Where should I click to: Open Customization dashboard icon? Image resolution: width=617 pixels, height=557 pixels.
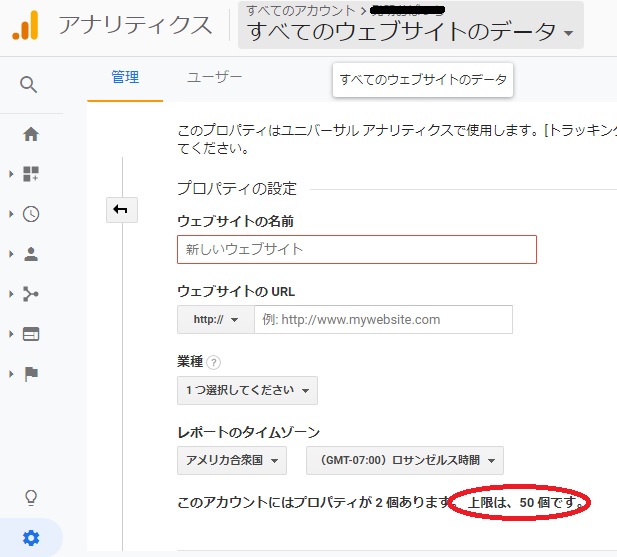(x=31, y=174)
